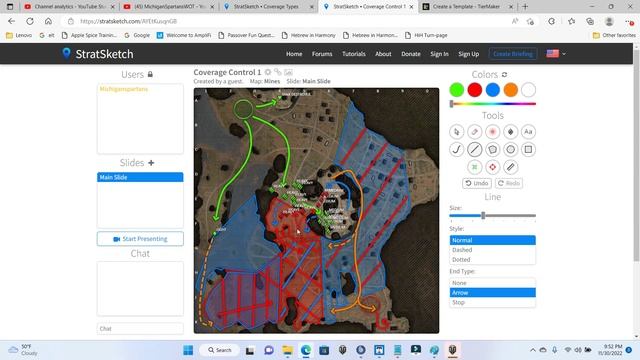
Task: Select the Main Slide entry
Action: click(140, 177)
